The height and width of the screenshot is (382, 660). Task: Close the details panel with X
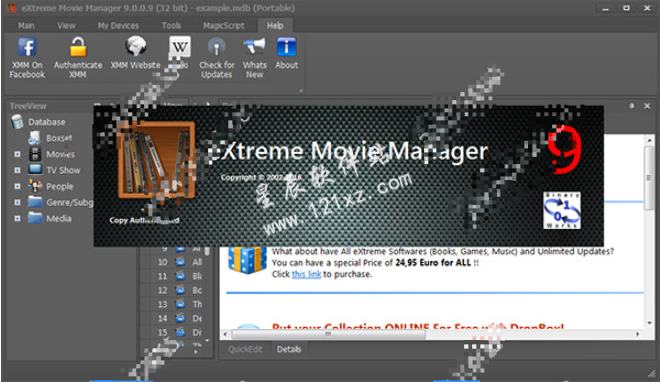(647, 106)
